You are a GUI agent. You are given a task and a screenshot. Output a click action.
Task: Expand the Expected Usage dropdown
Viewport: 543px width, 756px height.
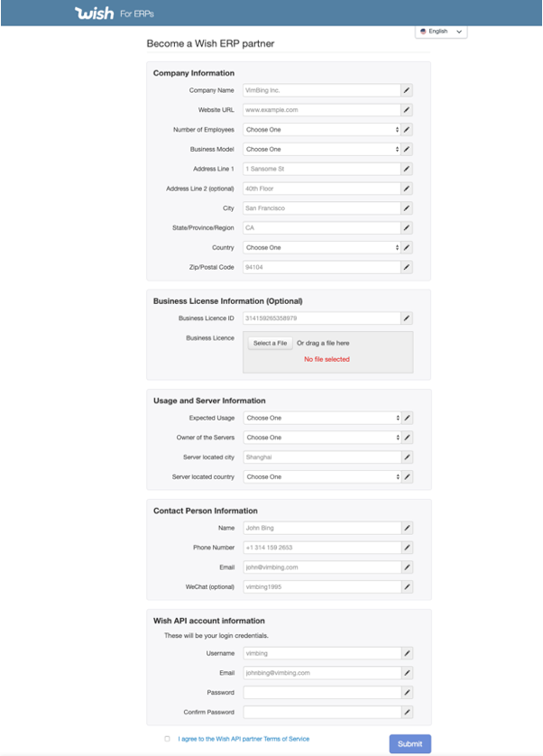pos(322,418)
